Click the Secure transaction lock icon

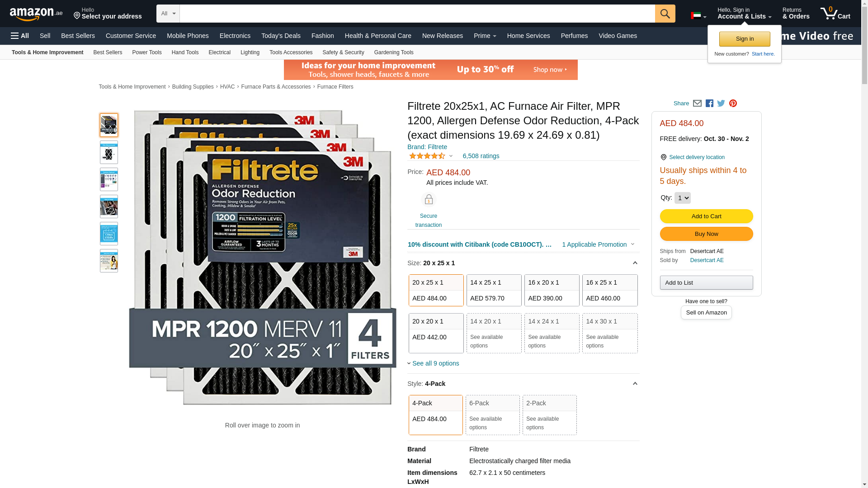(x=429, y=200)
